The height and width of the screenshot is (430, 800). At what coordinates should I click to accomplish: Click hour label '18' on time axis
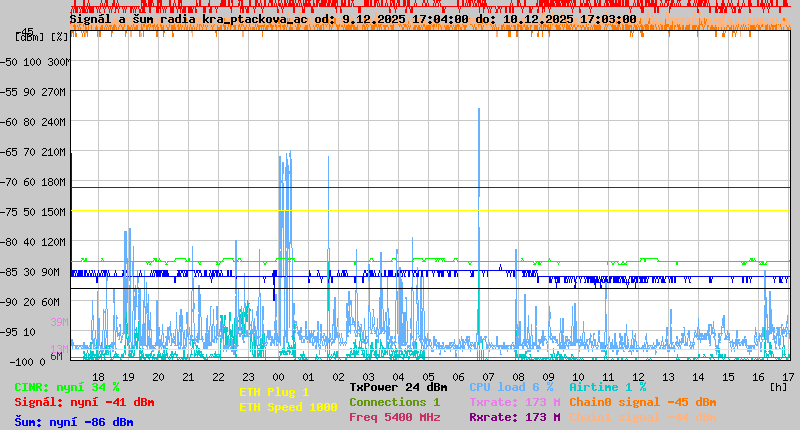pyautogui.click(x=98, y=377)
